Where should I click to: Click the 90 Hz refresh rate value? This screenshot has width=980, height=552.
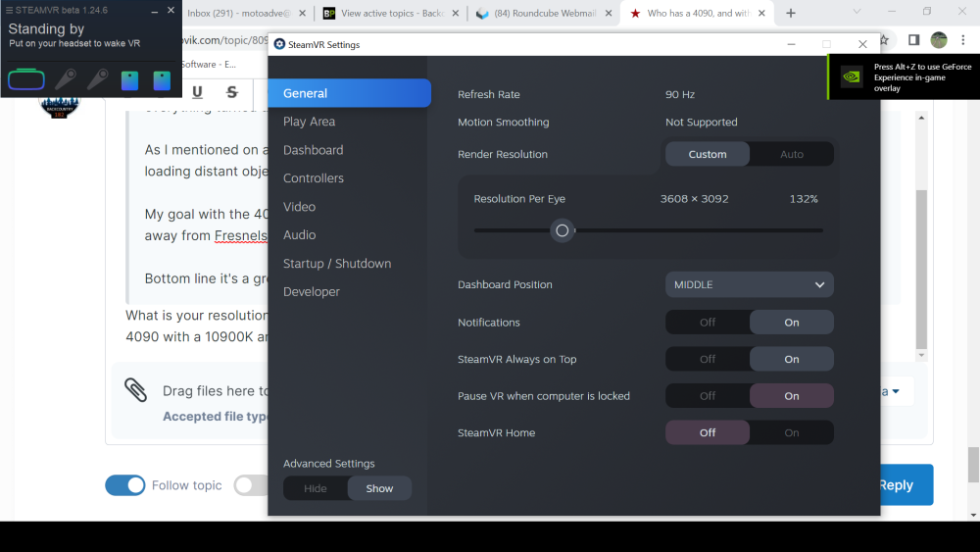[680, 94]
